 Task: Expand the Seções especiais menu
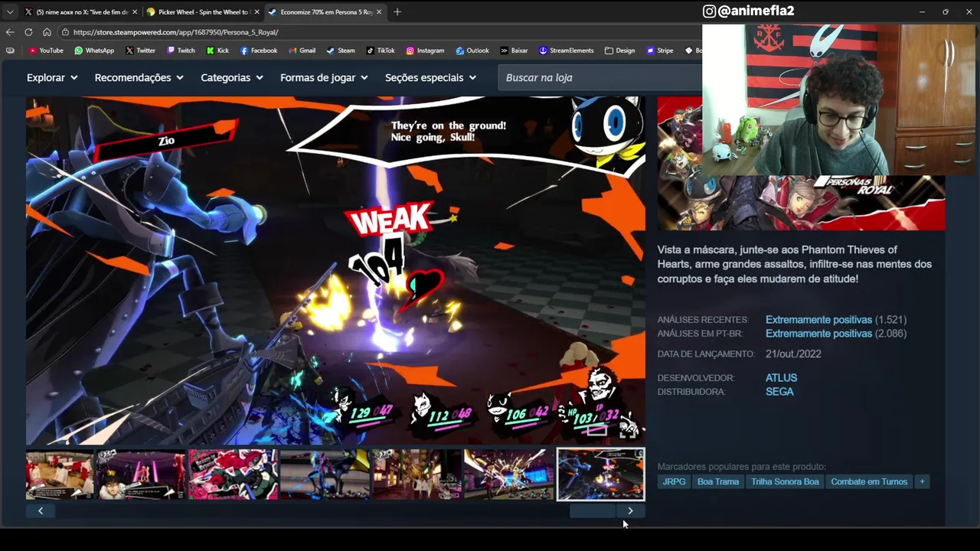(430, 77)
